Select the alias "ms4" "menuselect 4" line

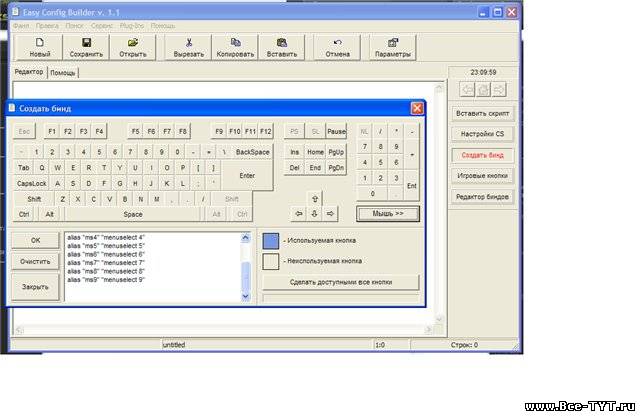click(x=106, y=237)
